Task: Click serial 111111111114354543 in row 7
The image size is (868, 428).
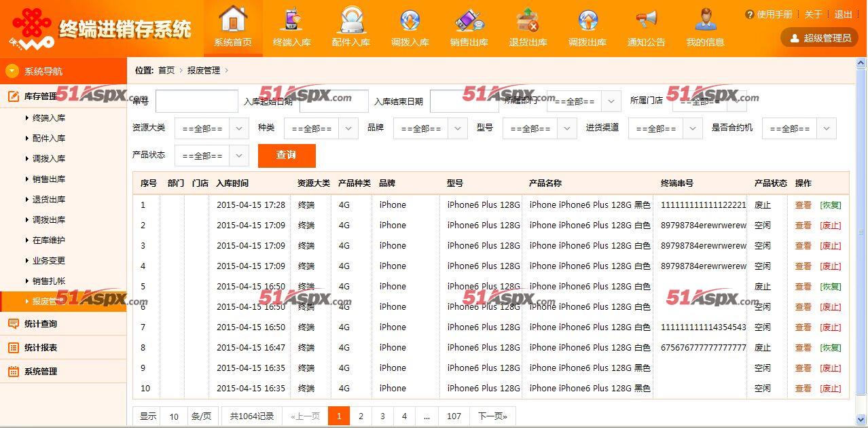Action: click(704, 327)
